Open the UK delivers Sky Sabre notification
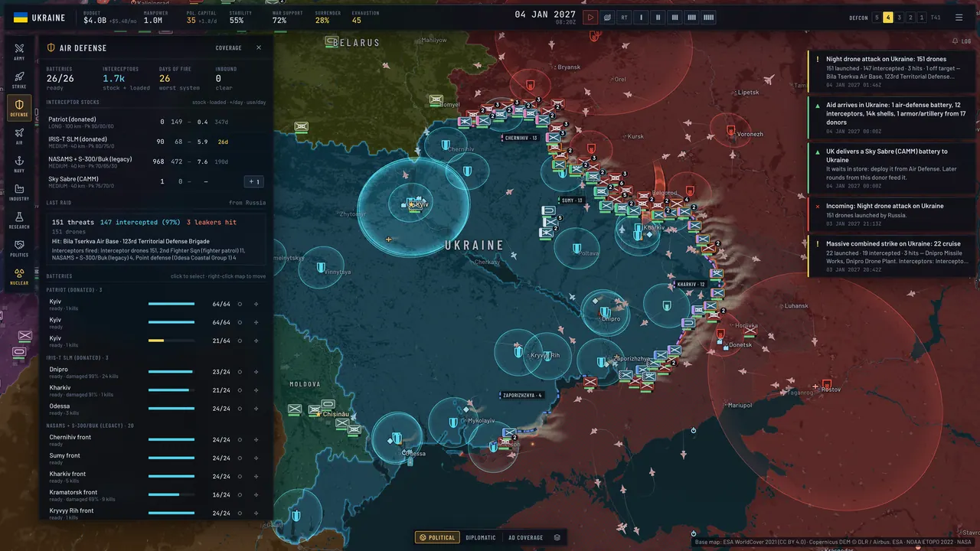 tap(892, 168)
